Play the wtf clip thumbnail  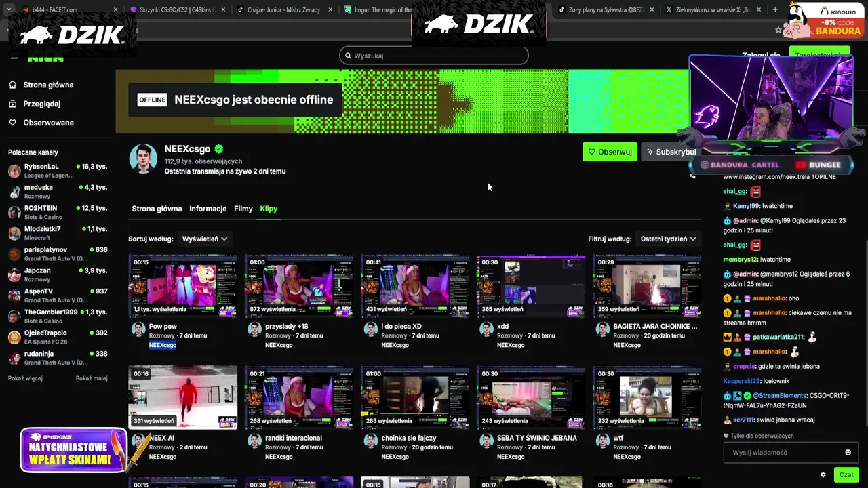[x=647, y=397]
